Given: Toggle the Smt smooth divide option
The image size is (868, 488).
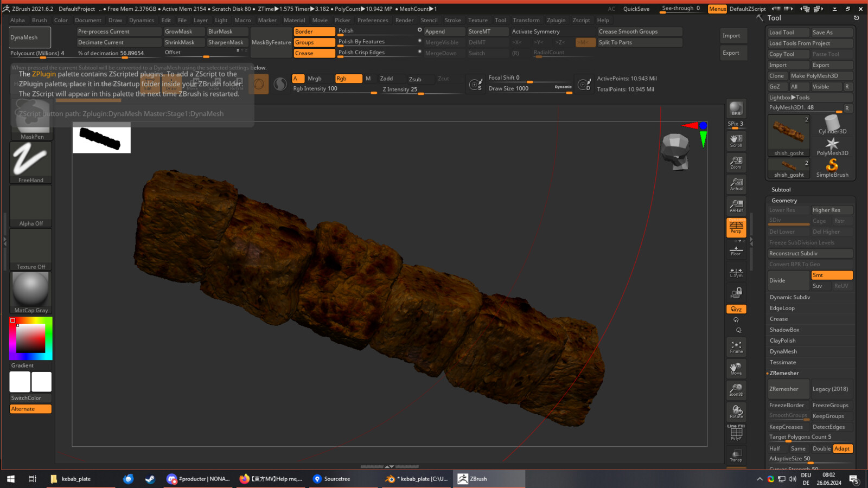Looking at the screenshot, I should 832,275.
